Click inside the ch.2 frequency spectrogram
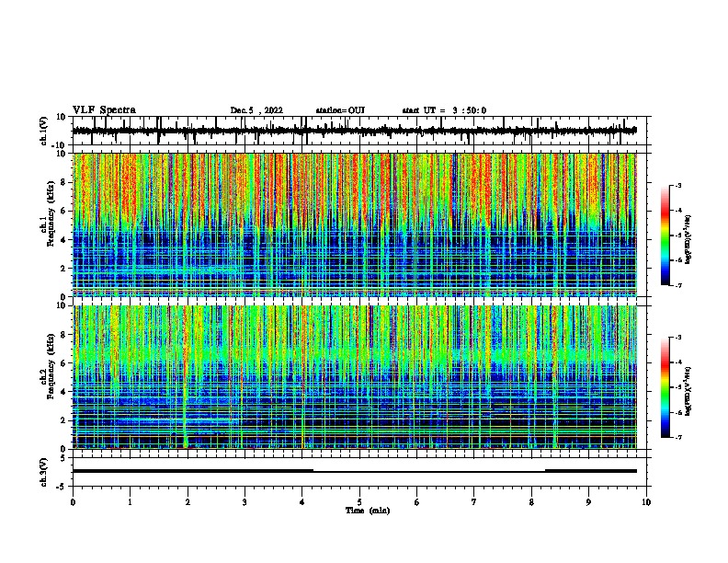The height and width of the screenshot is (563, 728). (355, 377)
